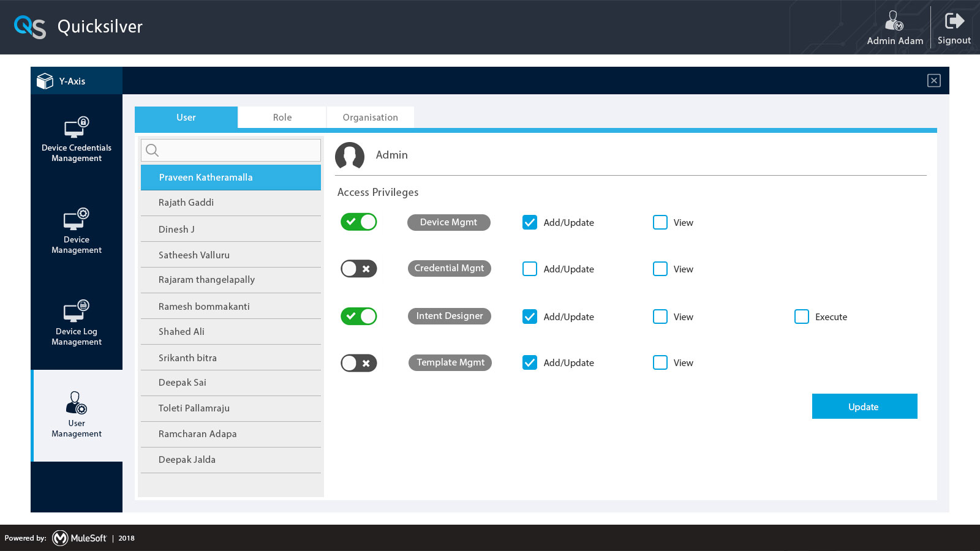Turn on Template Mgmt toggle
This screenshot has width=980, height=551.
tap(359, 363)
